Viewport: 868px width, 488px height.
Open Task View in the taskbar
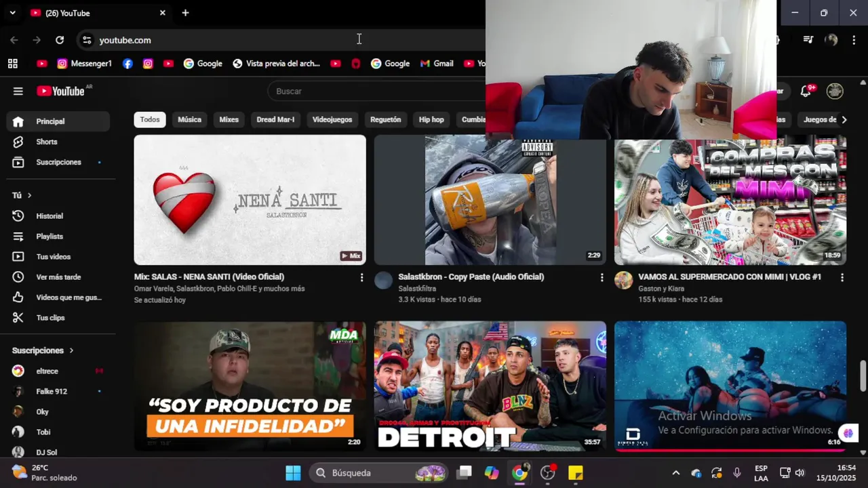pyautogui.click(x=464, y=472)
